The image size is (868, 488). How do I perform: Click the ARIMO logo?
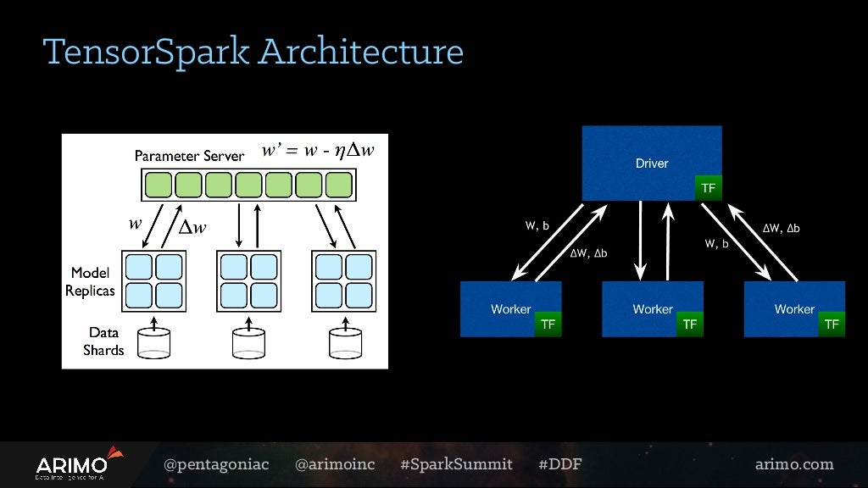tap(79, 463)
